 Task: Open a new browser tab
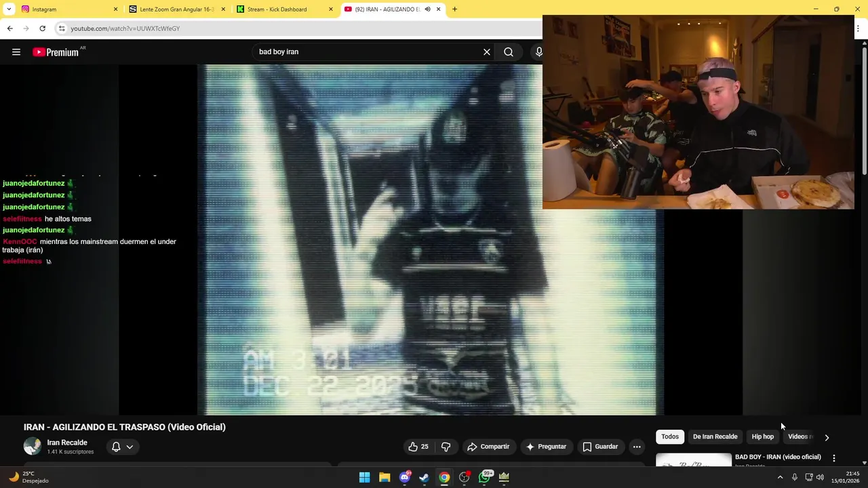454,9
